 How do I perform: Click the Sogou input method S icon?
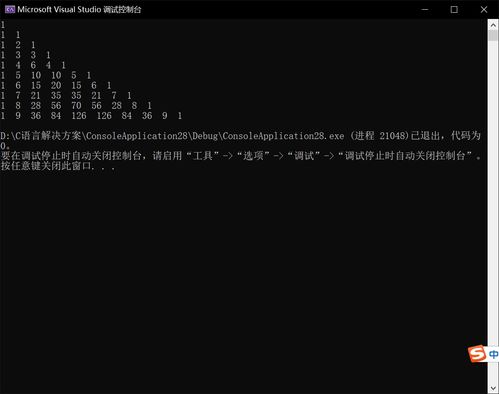tap(477, 354)
